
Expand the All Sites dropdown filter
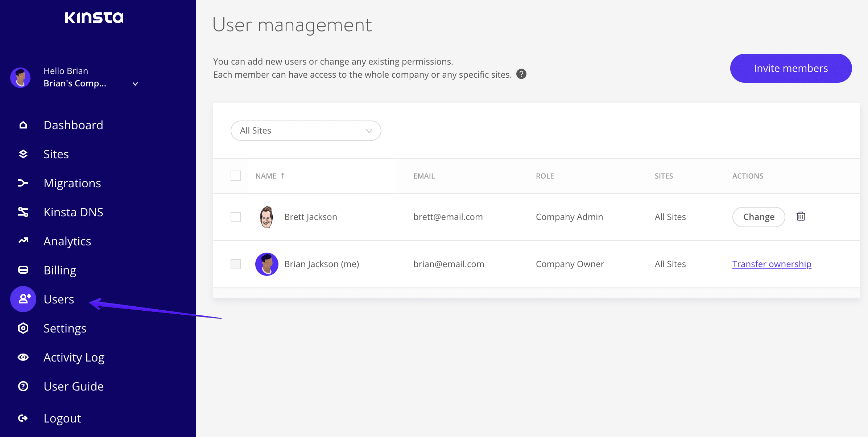tap(306, 130)
